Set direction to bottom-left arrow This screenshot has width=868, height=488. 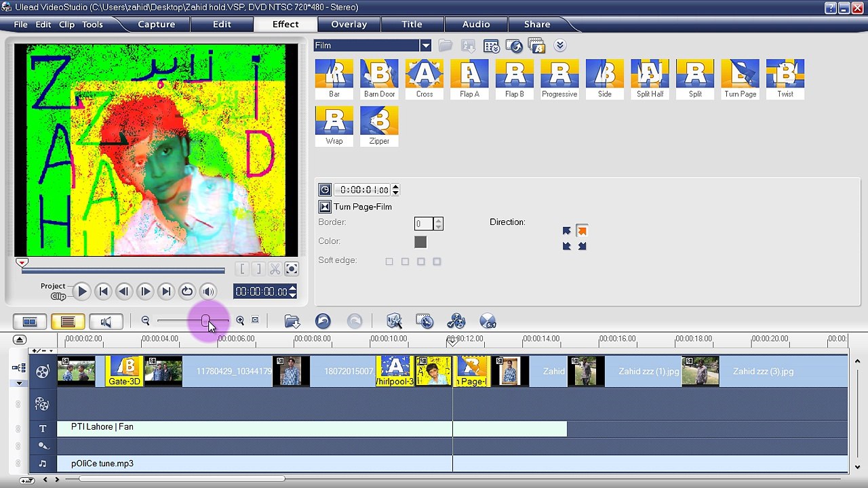point(567,246)
